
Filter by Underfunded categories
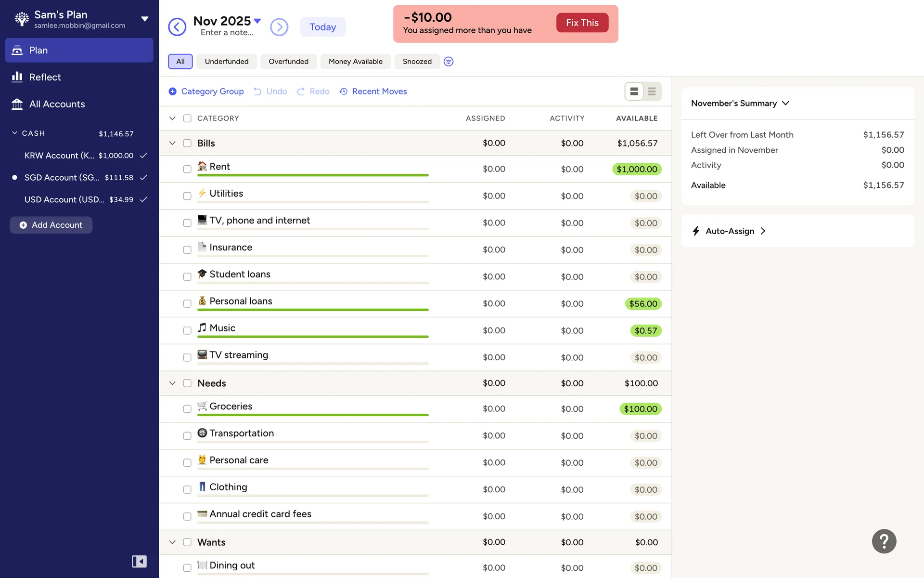click(x=227, y=62)
